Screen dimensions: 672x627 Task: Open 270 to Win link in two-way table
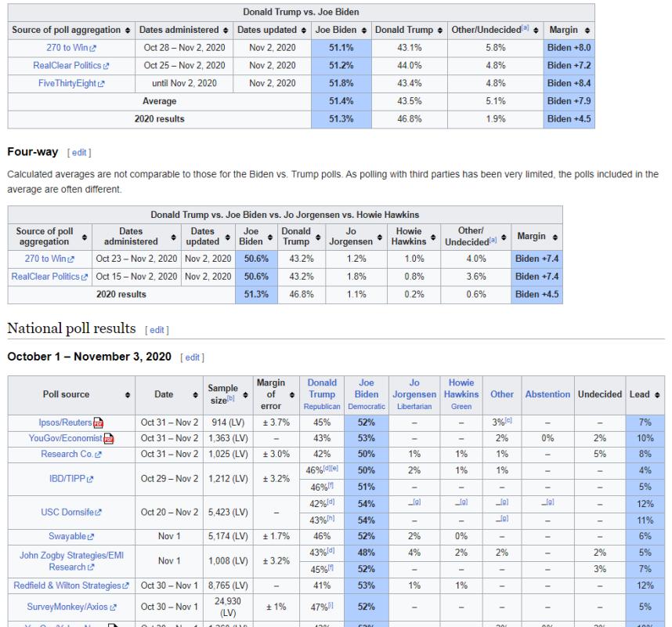tap(71, 48)
